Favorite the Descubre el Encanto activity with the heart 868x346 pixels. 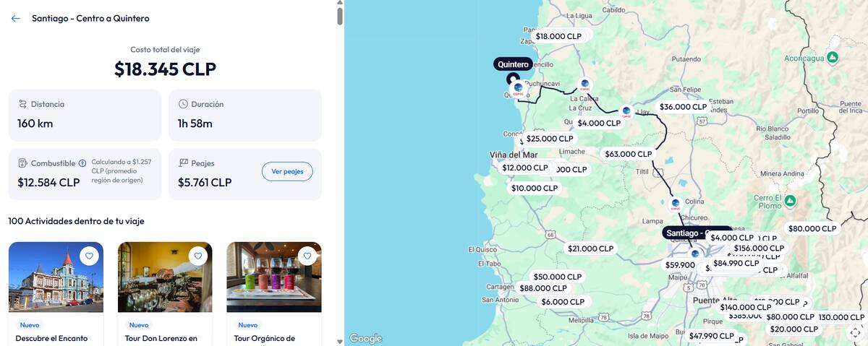click(x=89, y=256)
